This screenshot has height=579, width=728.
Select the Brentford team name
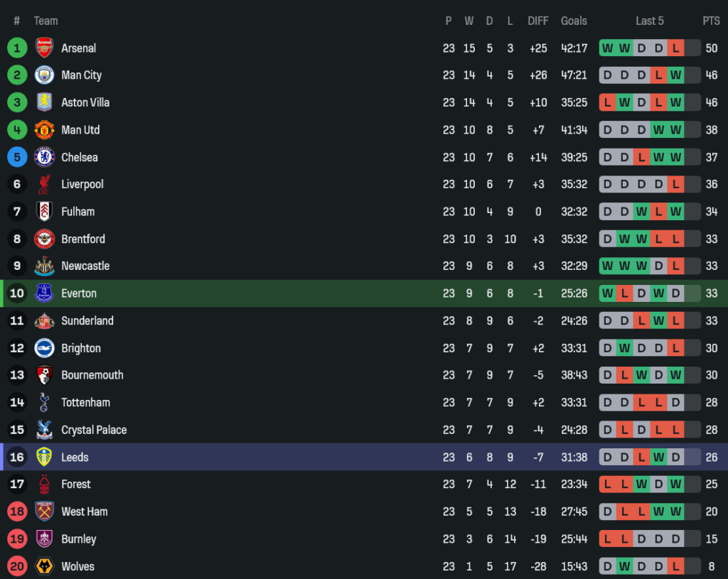[x=83, y=239]
